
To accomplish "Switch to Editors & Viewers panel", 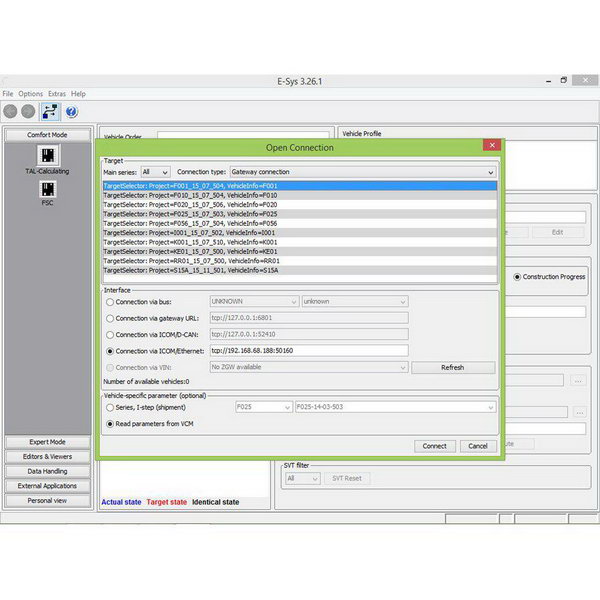I will pyautogui.click(x=47, y=457).
